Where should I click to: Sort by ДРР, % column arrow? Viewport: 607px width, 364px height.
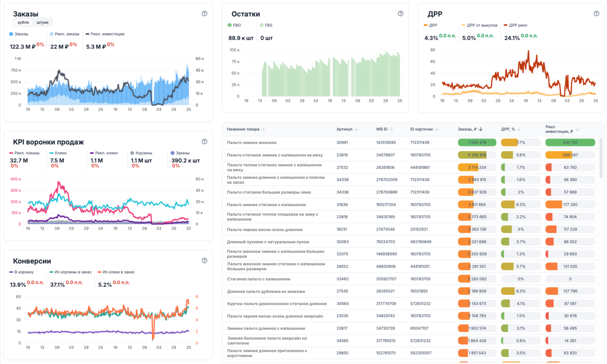[x=519, y=129]
